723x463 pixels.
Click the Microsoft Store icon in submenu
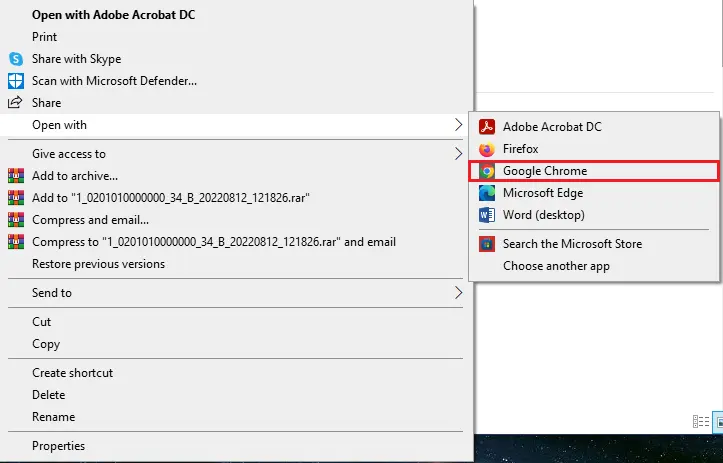(487, 244)
